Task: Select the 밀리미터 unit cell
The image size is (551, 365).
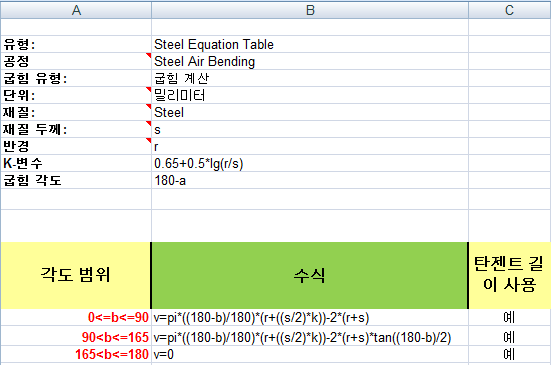Action: coord(310,95)
